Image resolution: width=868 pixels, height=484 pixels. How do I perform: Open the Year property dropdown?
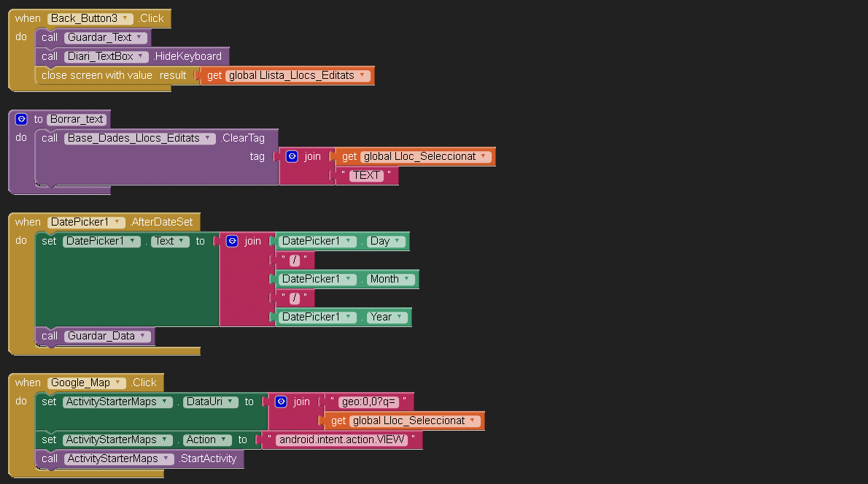[400, 317]
